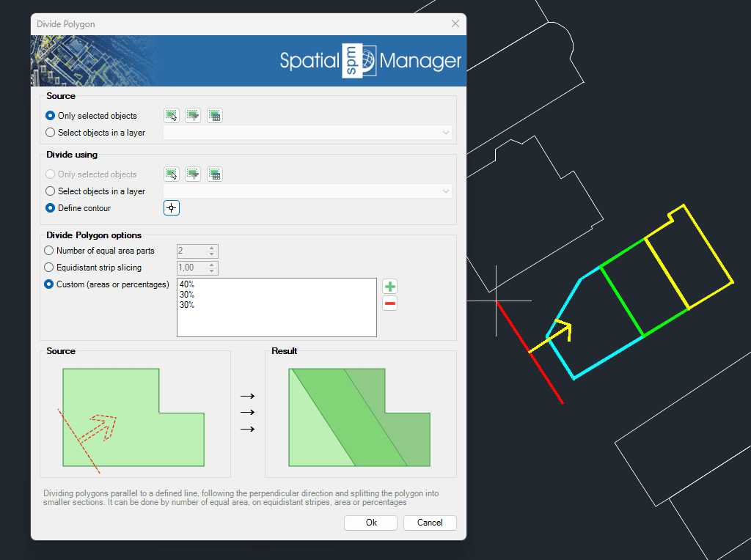Select the Define contour option
The width and height of the screenshot is (751, 560).
tap(78, 208)
